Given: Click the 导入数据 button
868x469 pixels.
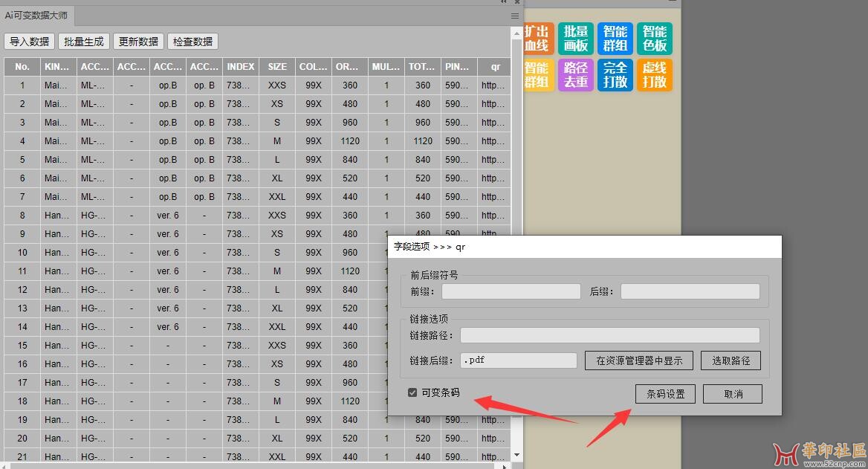Looking at the screenshot, I should (x=30, y=42).
